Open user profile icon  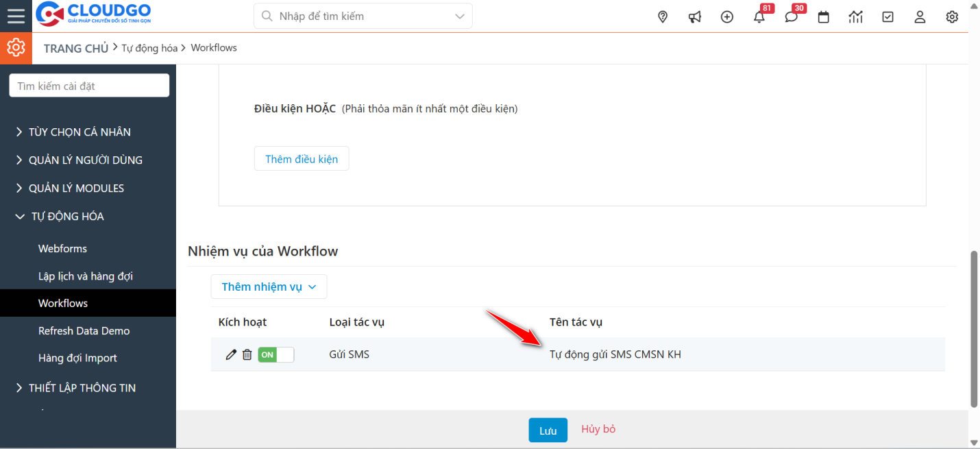pyautogui.click(x=920, y=16)
